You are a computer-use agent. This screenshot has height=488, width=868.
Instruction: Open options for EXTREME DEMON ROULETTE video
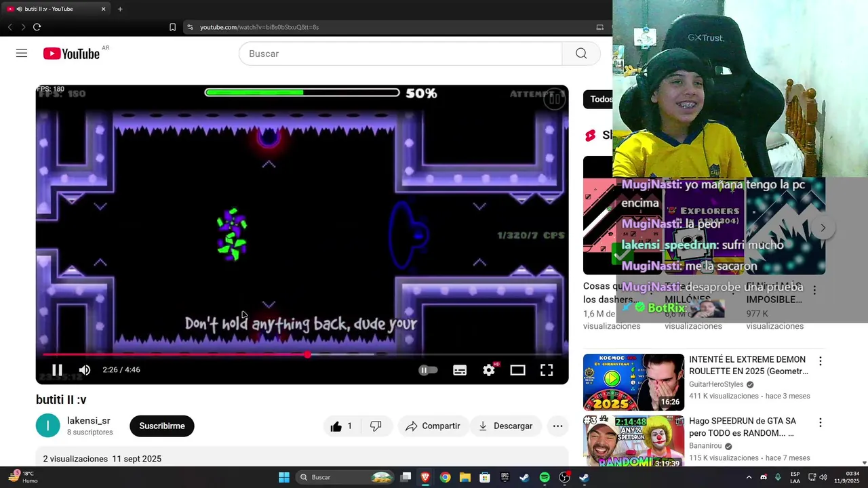coord(820,362)
